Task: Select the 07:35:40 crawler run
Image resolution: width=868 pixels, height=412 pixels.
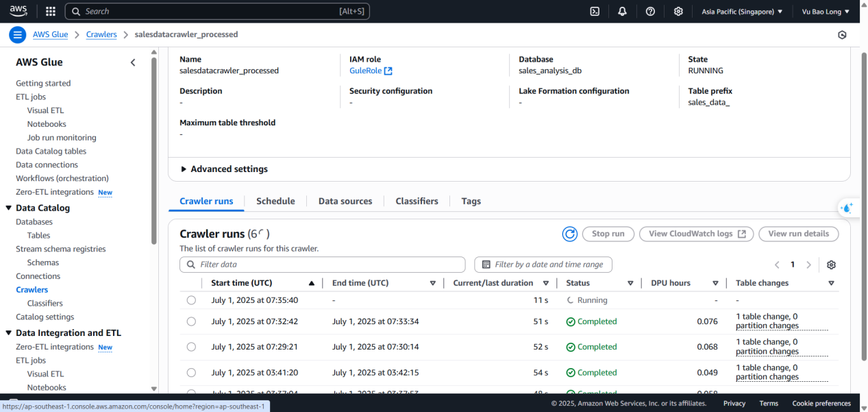Action: [191, 300]
